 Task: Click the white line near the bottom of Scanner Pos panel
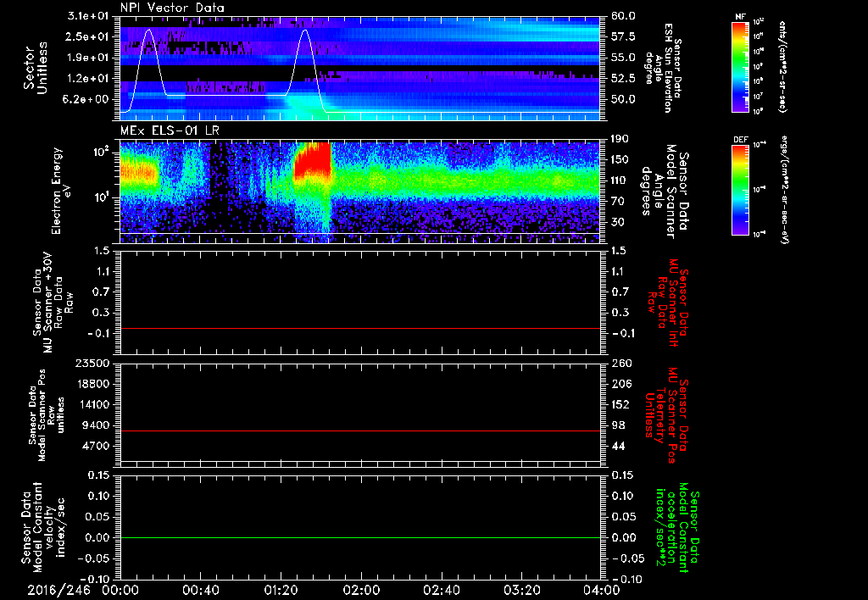[x=359, y=461]
